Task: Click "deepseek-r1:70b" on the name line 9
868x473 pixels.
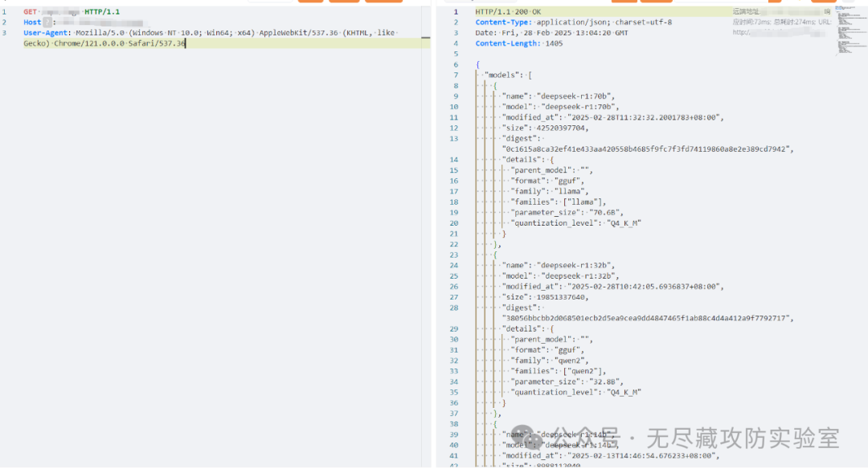Action: coord(575,96)
